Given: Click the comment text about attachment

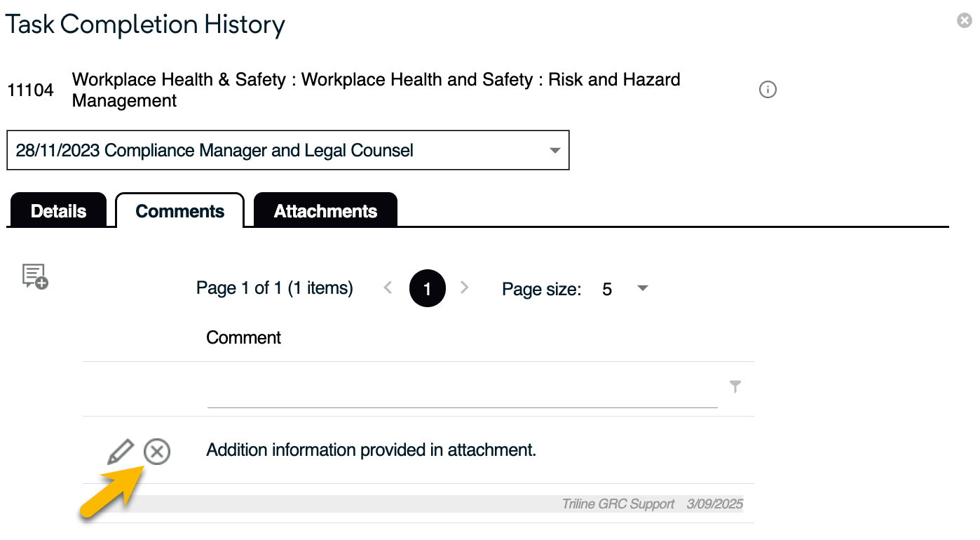Looking at the screenshot, I should point(371,450).
